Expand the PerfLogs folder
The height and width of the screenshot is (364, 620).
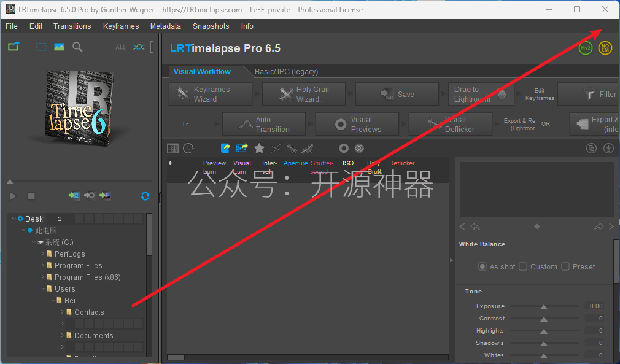43,254
